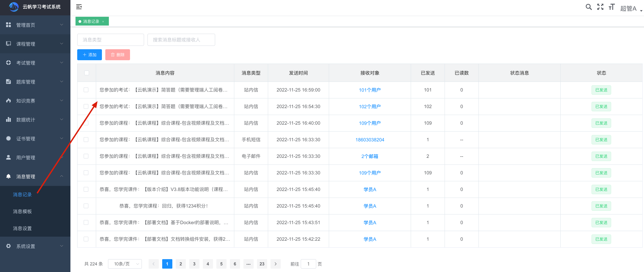
Task: Expand the 管理首页 menu chevron
Action: [61, 25]
